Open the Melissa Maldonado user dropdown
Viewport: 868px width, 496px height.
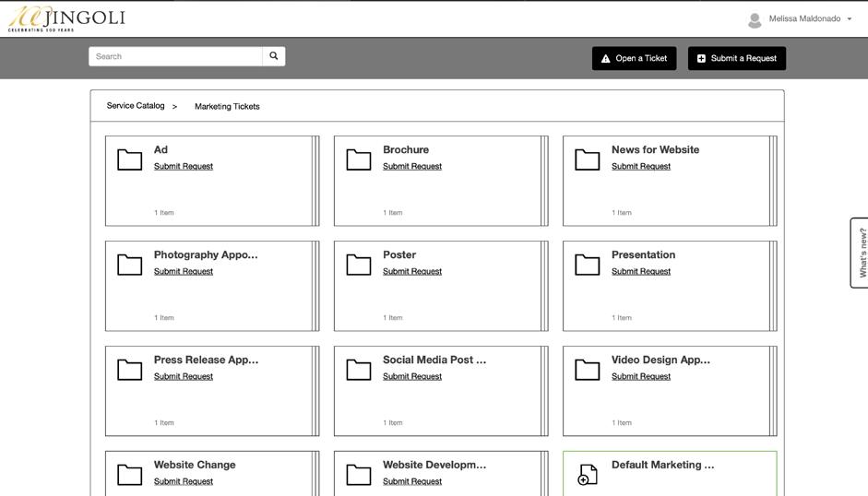pos(810,18)
